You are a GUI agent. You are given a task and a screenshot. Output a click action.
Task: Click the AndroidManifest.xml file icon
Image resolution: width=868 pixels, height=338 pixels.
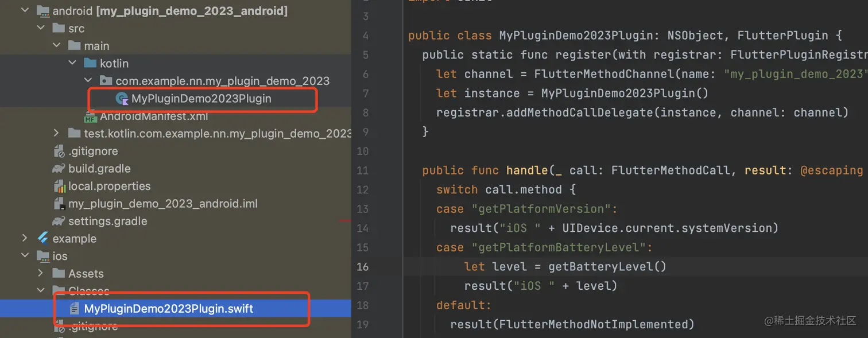pos(91,116)
